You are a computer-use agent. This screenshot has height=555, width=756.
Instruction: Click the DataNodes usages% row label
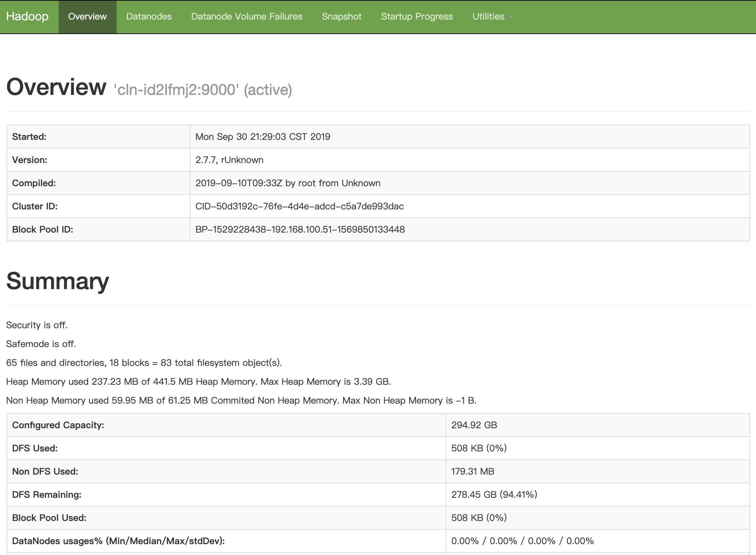[119, 541]
